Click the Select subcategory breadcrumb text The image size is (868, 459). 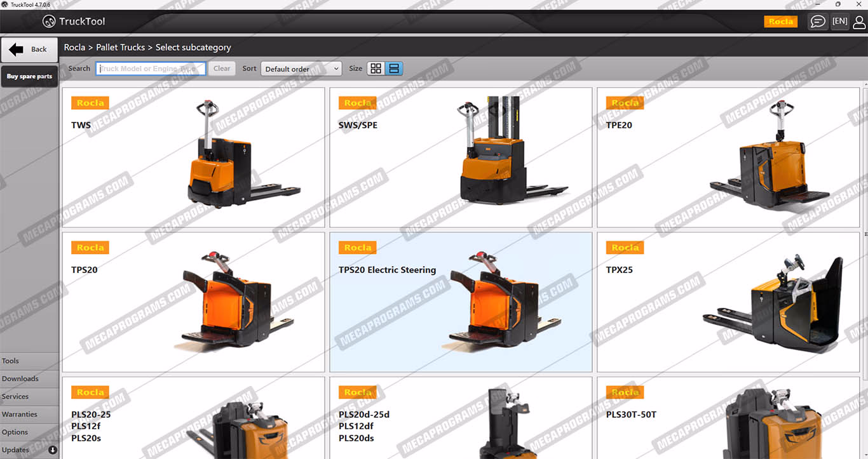(x=193, y=48)
